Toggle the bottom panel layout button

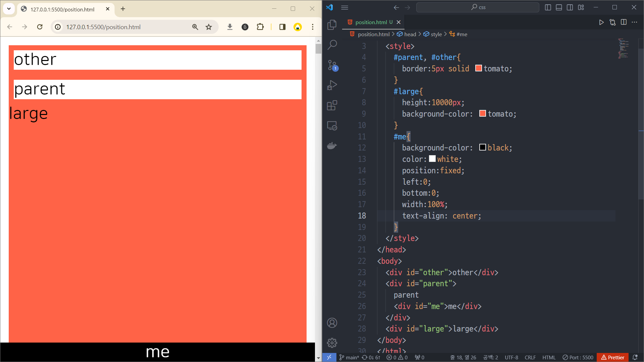point(559,7)
